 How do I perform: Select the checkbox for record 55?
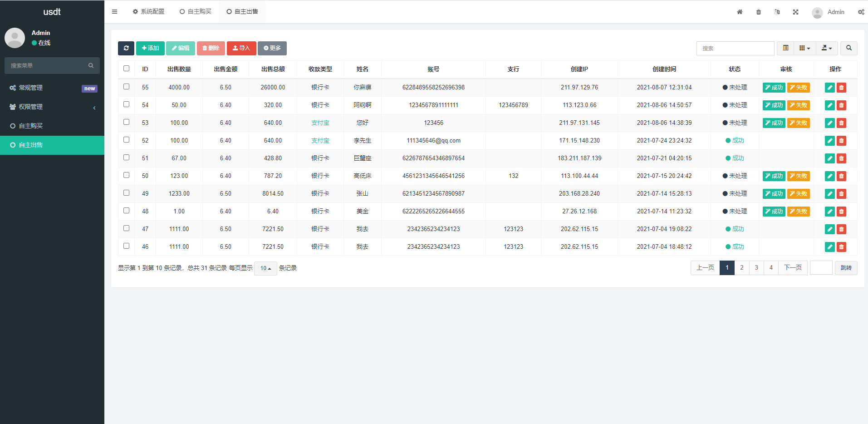tap(126, 86)
